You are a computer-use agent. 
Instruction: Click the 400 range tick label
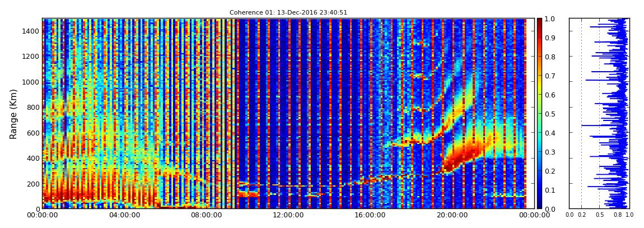coord(33,158)
